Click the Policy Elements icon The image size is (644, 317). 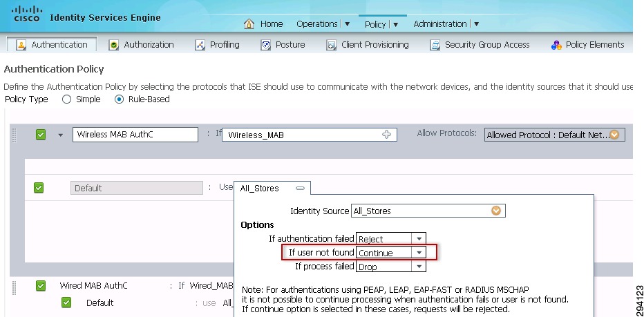point(556,45)
